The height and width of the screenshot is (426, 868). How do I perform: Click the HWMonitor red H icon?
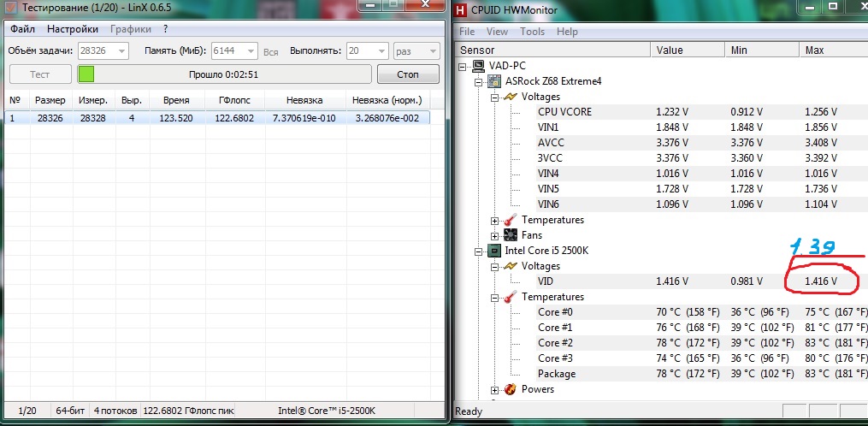coord(461,9)
